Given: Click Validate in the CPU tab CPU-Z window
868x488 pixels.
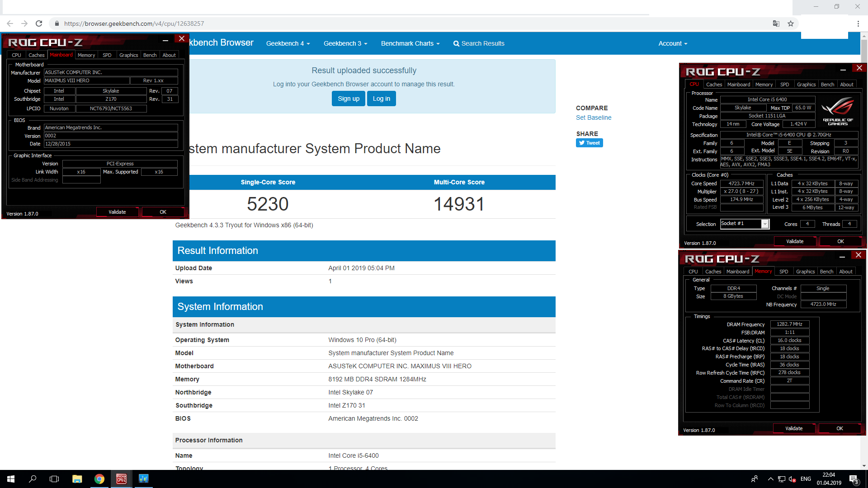Looking at the screenshot, I should click(x=795, y=241).
